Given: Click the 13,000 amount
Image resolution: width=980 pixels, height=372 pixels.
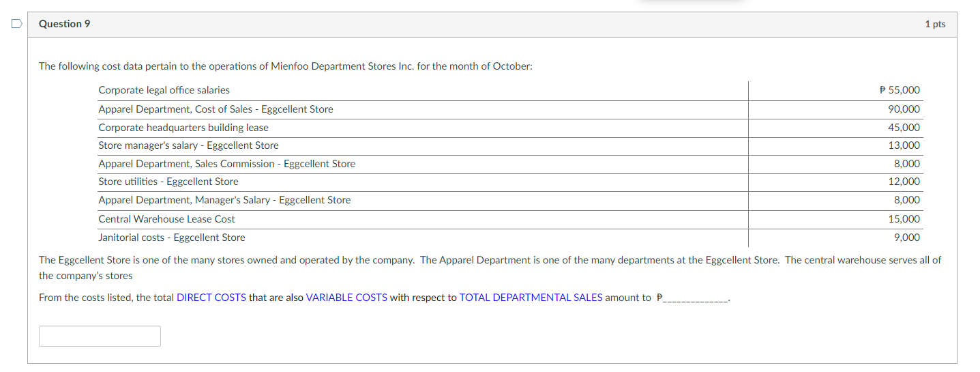Looking at the screenshot, I should click(x=904, y=145).
